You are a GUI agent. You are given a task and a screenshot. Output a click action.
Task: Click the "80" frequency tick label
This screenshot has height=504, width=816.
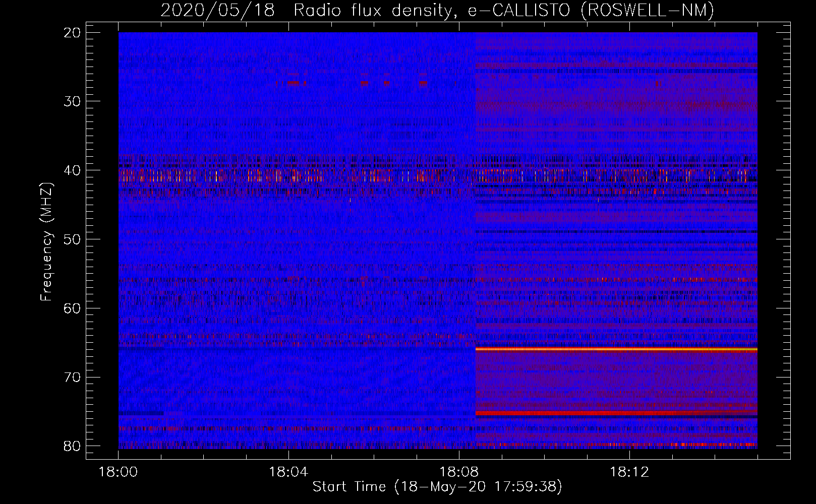pyautogui.click(x=73, y=446)
